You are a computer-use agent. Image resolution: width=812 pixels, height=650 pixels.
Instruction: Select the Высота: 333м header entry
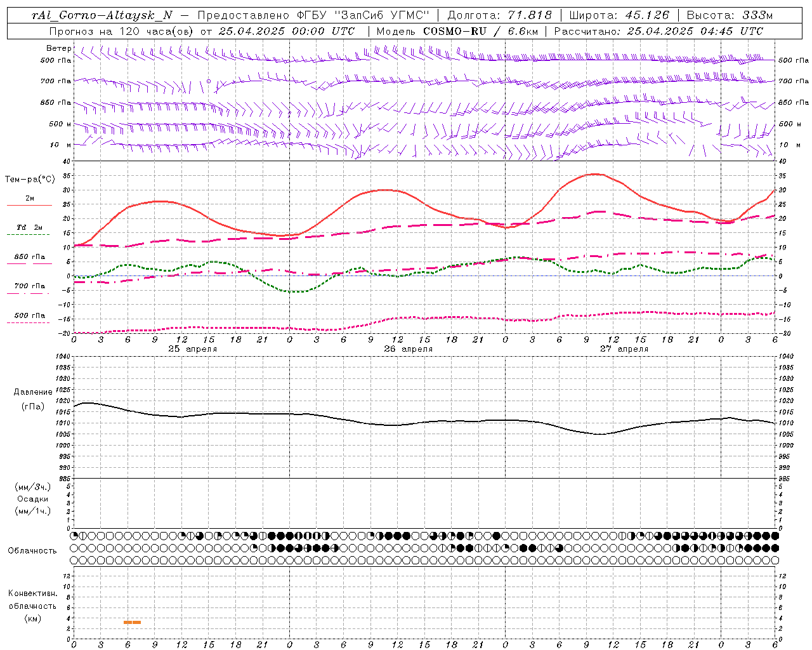(x=730, y=16)
